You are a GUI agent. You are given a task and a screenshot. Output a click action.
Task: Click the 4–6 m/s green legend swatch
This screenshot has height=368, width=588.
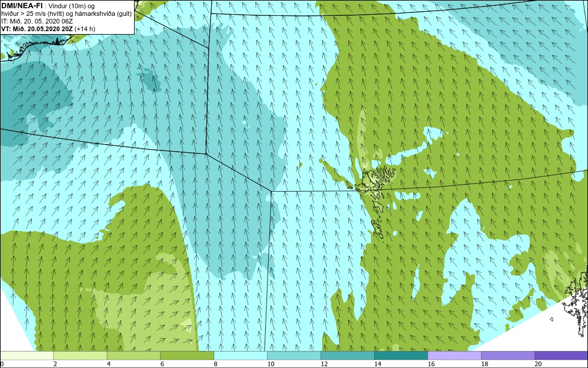click(134, 355)
